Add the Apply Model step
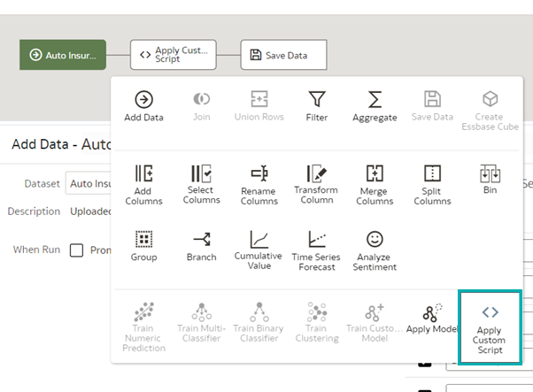Screen dimensions: 533x392 [432, 319]
